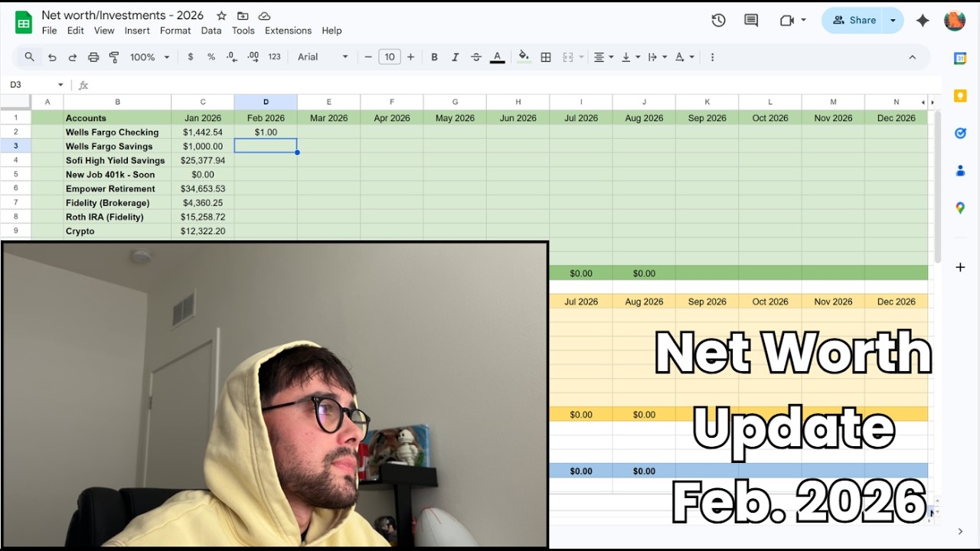Toggle italic formatting
Viewport: 980px width, 551px height.
tap(456, 57)
